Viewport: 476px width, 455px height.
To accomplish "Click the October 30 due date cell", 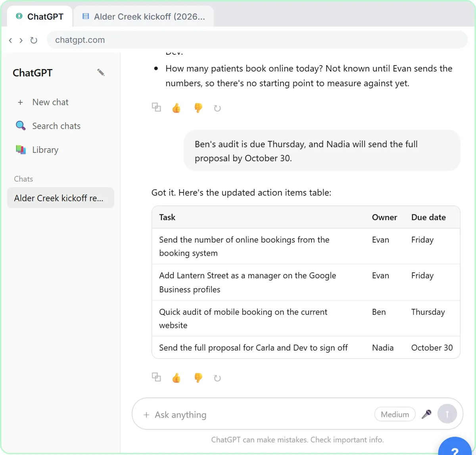I will [x=432, y=348].
